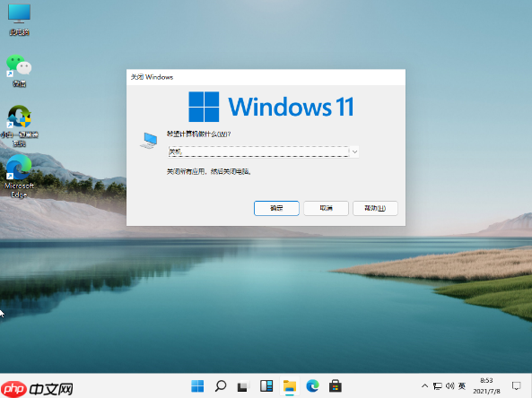Expand the shutdown action dropdown arrow
532x398 pixels.
pos(354,151)
